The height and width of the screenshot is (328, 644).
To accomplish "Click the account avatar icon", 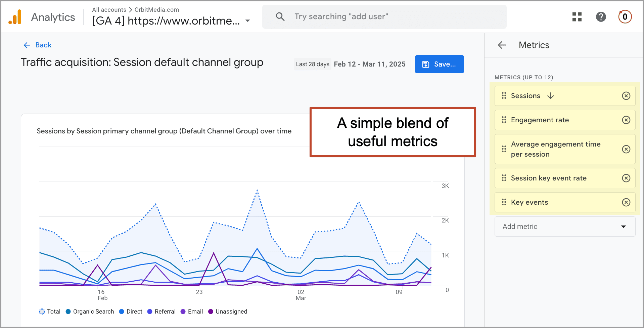I will tap(625, 17).
